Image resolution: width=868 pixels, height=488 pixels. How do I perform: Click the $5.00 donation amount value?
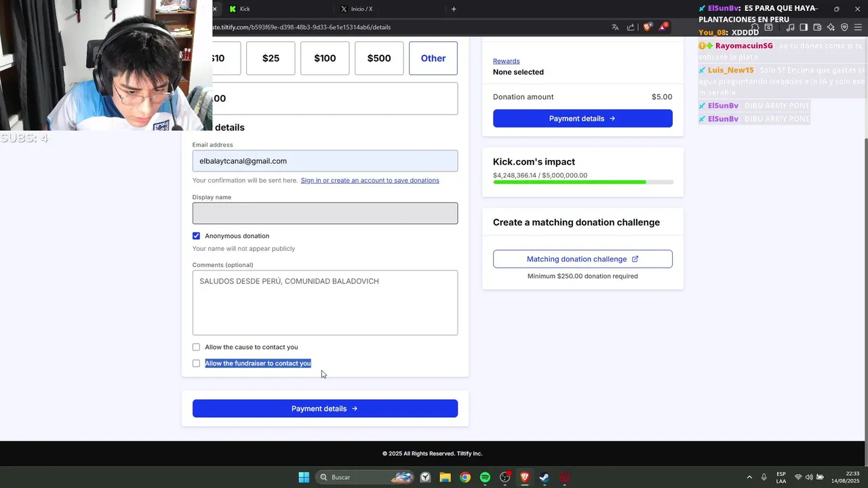[662, 97]
